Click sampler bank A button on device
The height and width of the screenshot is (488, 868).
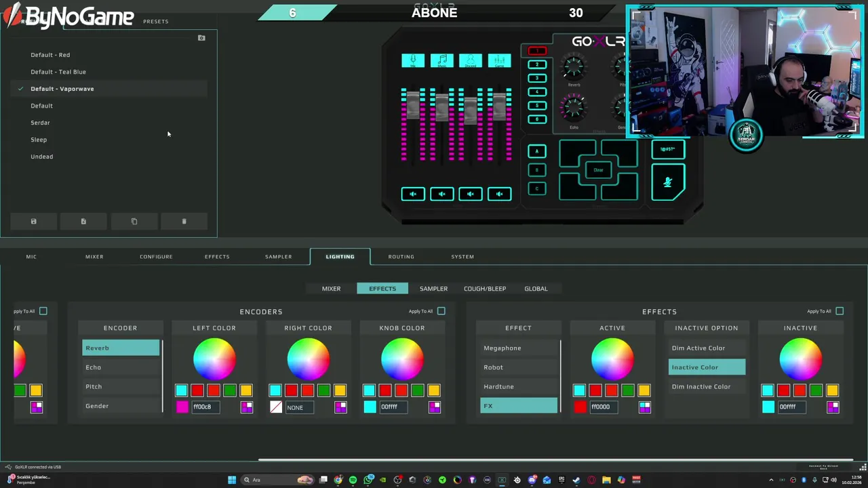click(536, 151)
